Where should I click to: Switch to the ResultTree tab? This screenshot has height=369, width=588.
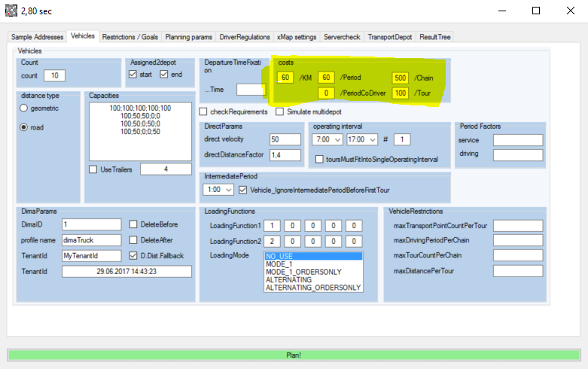click(434, 37)
